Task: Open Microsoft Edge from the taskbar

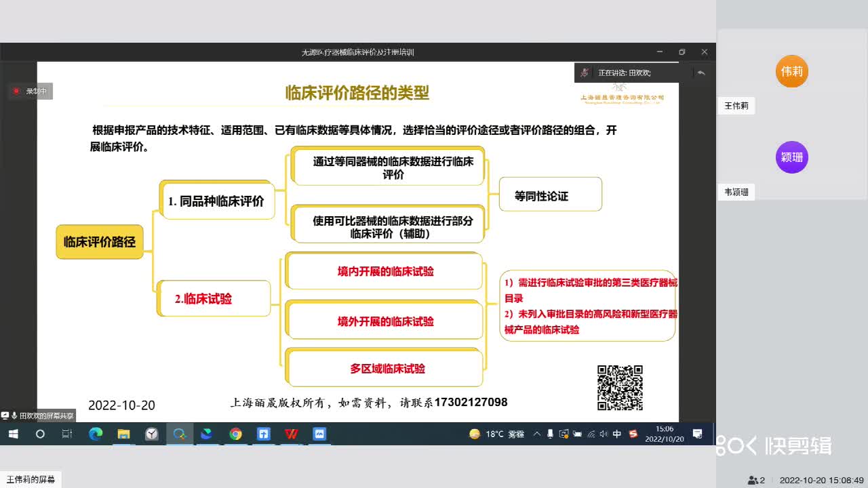Action: [95, 434]
